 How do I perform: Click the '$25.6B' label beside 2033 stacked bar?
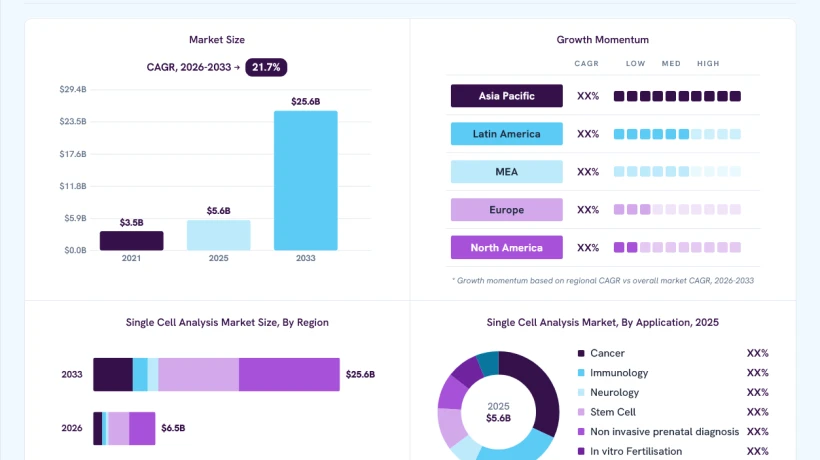pos(360,374)
